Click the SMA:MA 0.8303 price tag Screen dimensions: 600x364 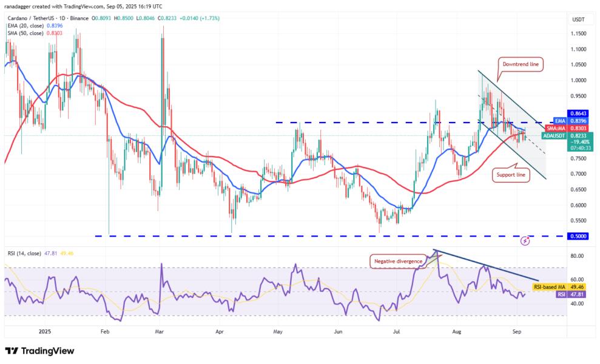click(x=567, y=128)
